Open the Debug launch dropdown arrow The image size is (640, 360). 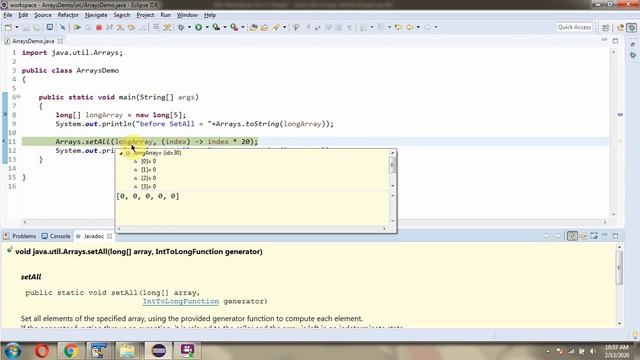[189, 27]
